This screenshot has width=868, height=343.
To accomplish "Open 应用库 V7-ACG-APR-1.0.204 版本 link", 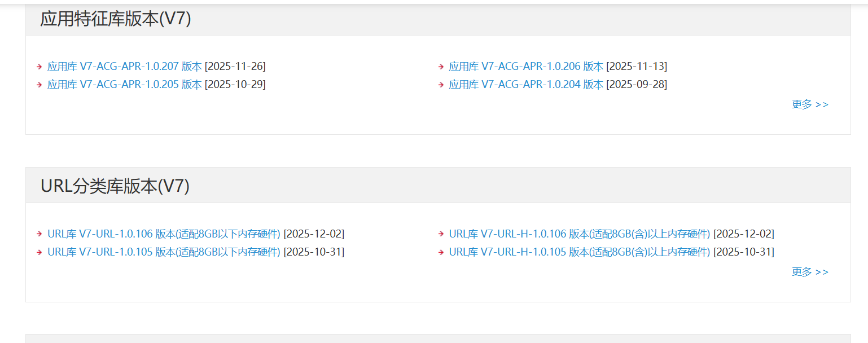I will (x=525, y=85).
